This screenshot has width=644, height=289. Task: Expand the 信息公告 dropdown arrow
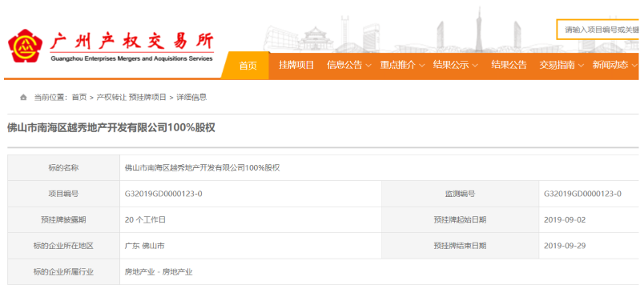[368, 66]
